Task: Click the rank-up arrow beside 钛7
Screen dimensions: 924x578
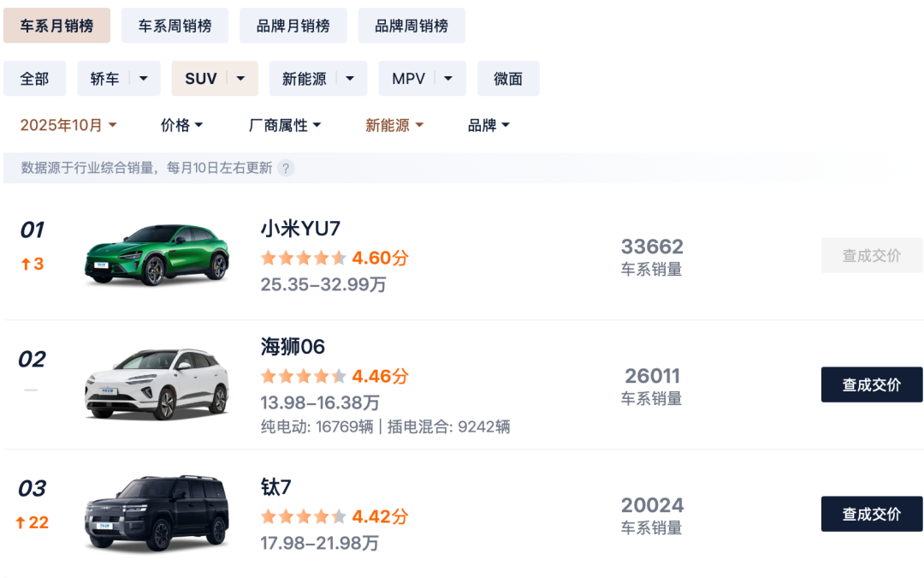Action: tap(20, 523)
